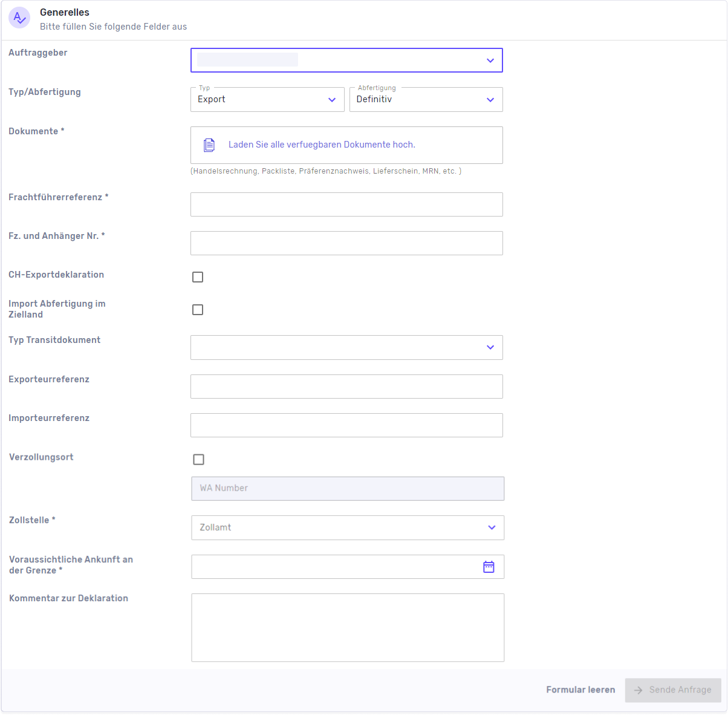Click the Formular leeren button
The width and height of the screenshot is (728, 715).
click(580, 690)
